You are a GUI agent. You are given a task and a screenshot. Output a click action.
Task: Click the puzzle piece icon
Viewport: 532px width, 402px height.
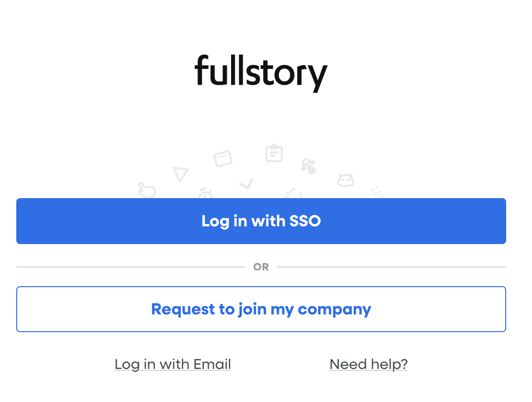click(x=294, y=194)
